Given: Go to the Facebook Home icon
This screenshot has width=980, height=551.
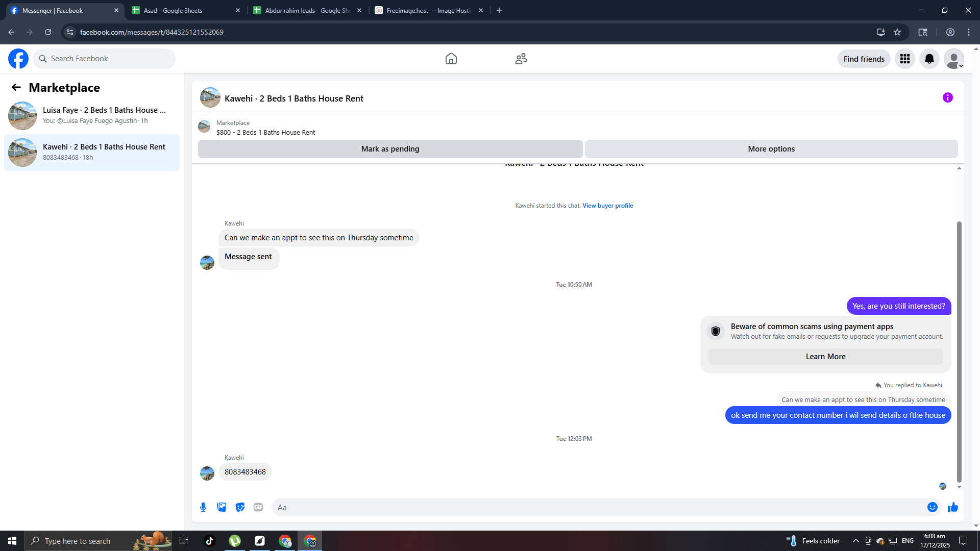Looking at the screenshot, I should [x=451, y=59].
